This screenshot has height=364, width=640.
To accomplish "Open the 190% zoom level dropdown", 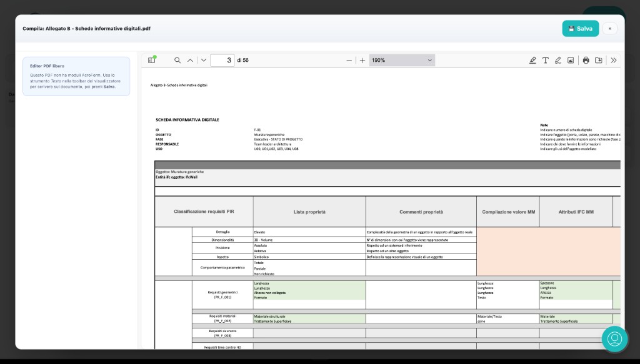I will [402, 61].
